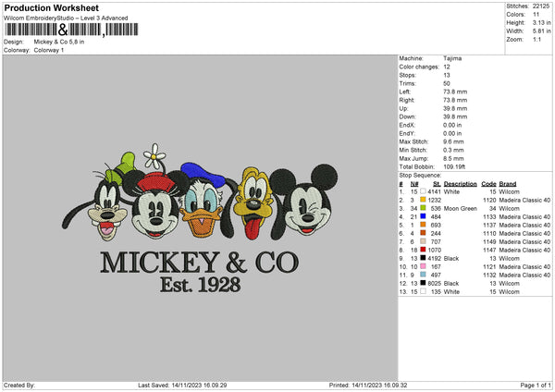Click the 'Color changes: 12' entry
The image size is (555, 392).
[x=425, y=67]
